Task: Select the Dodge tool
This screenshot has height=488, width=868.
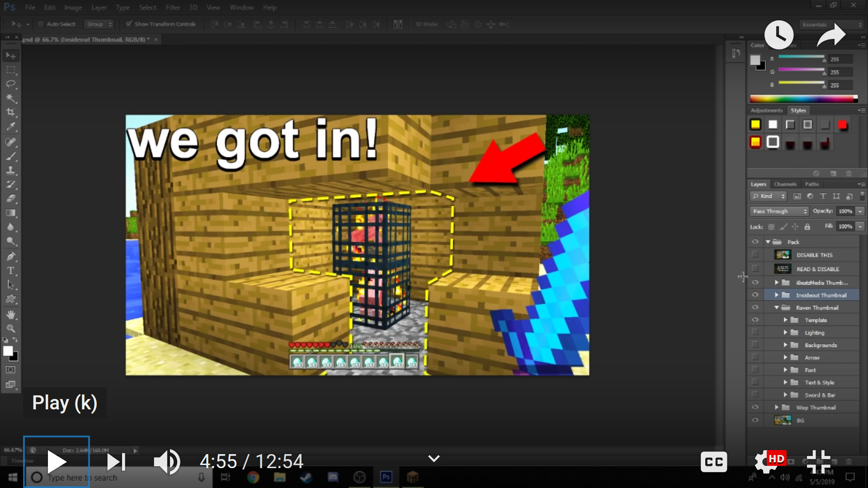Action: tap(11, 241)
